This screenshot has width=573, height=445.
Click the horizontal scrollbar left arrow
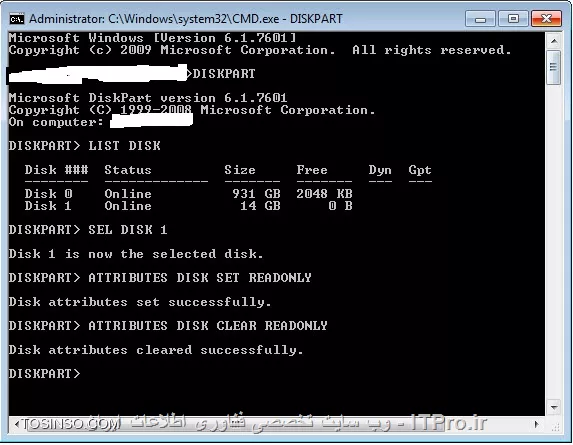[16, 424]
